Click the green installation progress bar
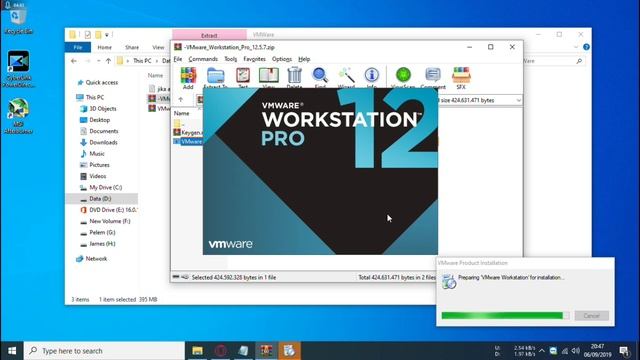The image size is (640, 360). coord(505,316)
